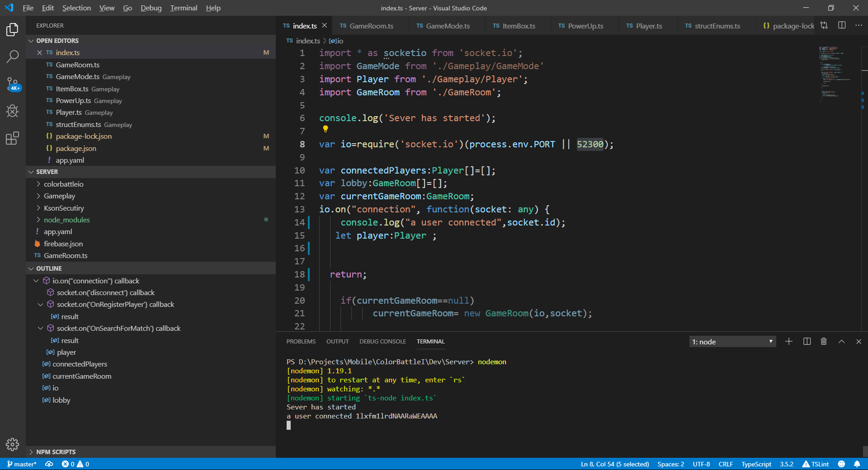868x470 pixels.
Task: Open the Source Control view
Action: (13, 84)
